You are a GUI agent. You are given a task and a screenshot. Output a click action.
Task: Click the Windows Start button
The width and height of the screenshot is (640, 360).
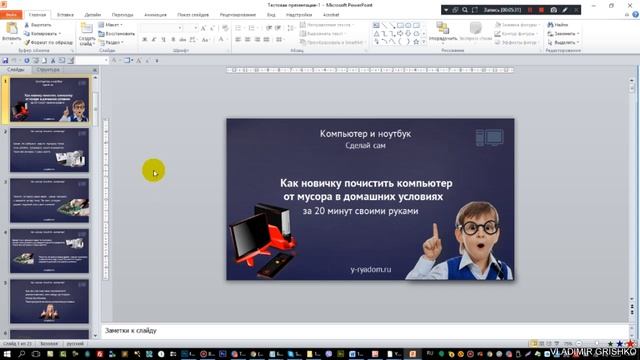[7, 354]
